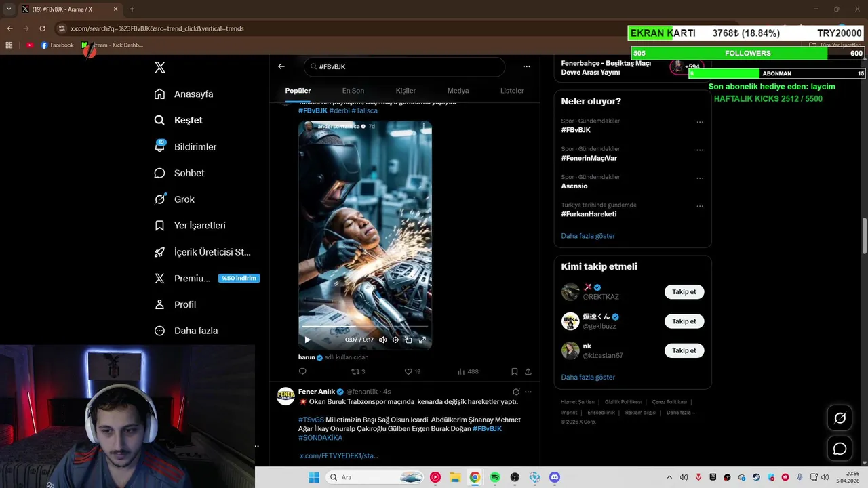Show more trends under Neler oluyor
Screen dimensions: 868x488
[x=588, y=236]
